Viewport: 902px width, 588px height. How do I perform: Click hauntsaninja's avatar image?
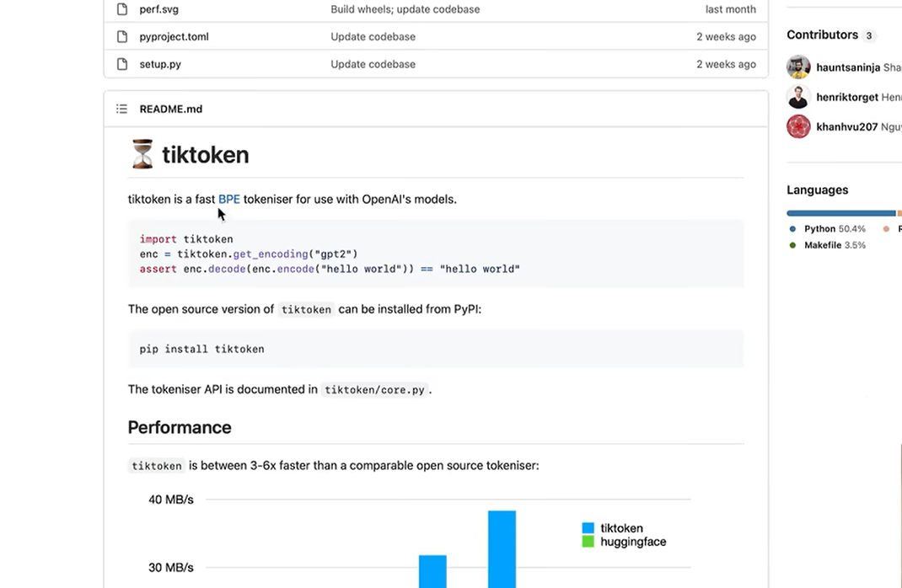(x=798, y=67)
